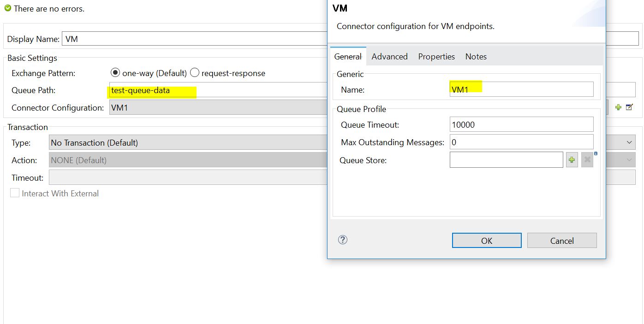The width and height of the screenshot is (644, 324).
Task: Add a new connector configuration (green plus)
Action: click(x=618, y=107)
